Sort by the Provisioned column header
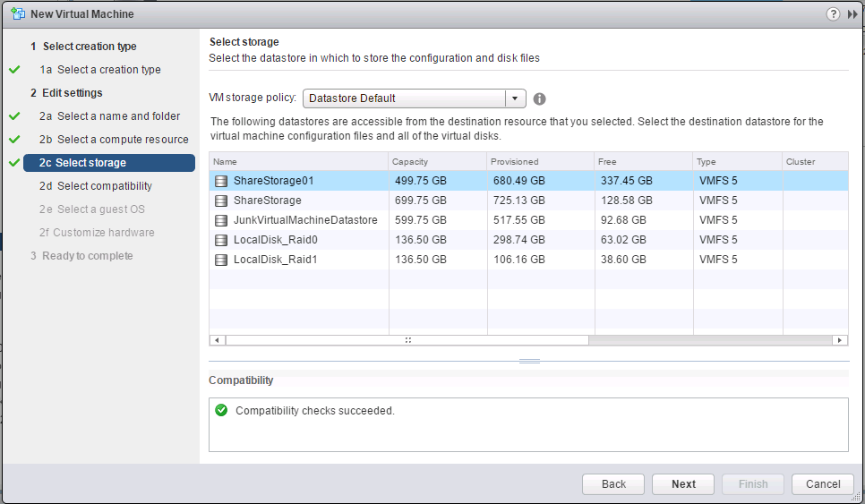This screenshot has width=865, height=504. click(541, 161)
